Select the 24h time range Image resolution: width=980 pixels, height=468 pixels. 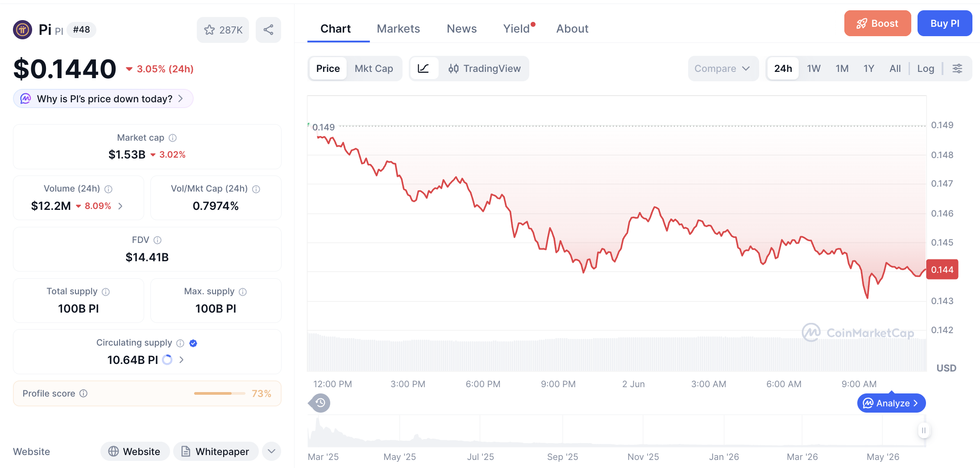(x=783, y=68)
